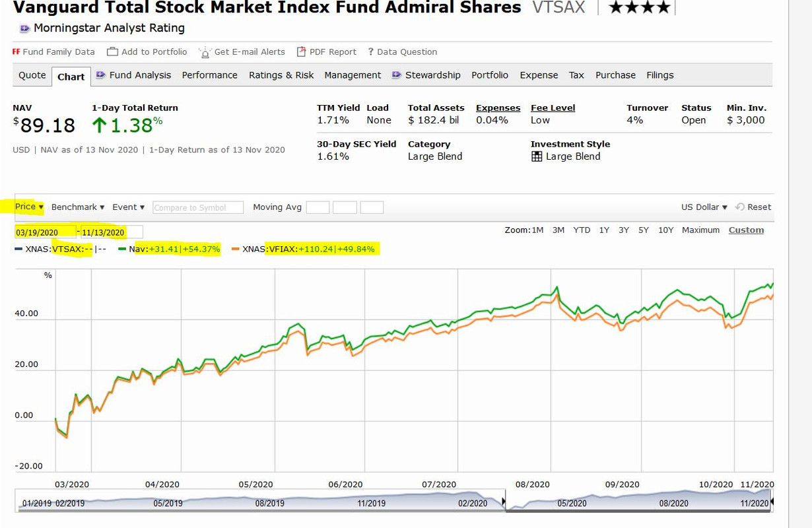
Task: Click the four-star Morningstar rating
Action: pyautogui.click(x=639, y=8)
